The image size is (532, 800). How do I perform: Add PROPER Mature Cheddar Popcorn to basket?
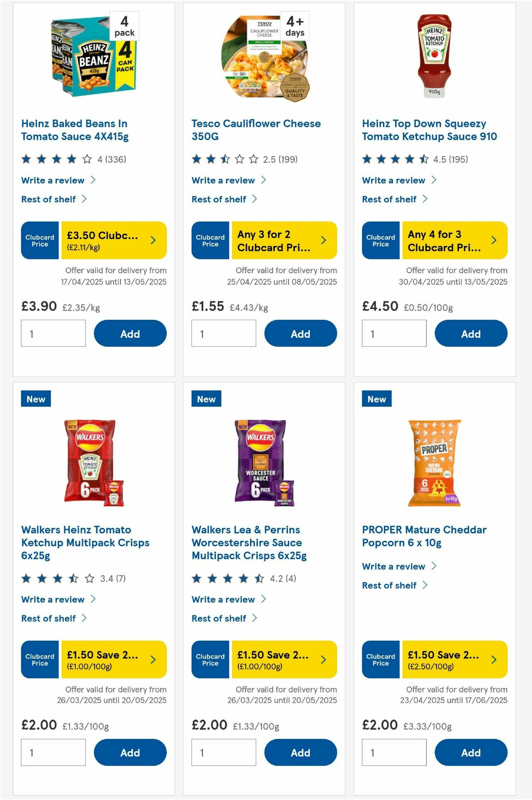[x=471, y=752]
